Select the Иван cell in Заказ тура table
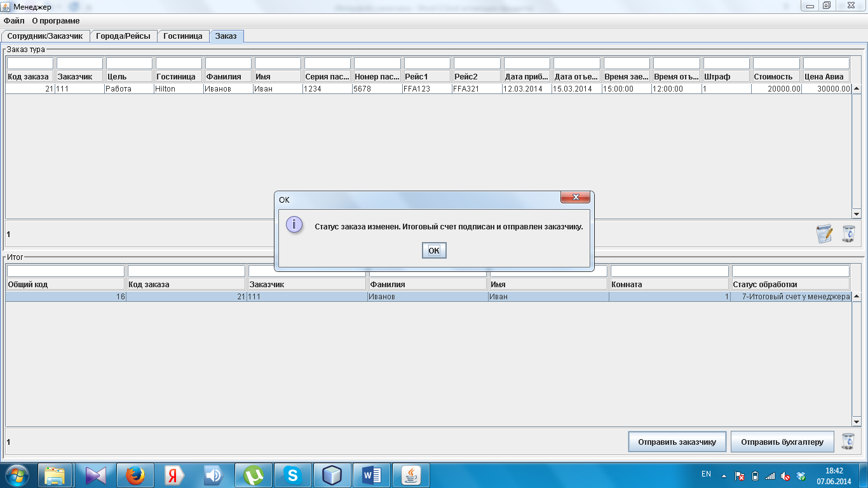The width and height of the screenshot is (868, 488). (x=278, y=89)
